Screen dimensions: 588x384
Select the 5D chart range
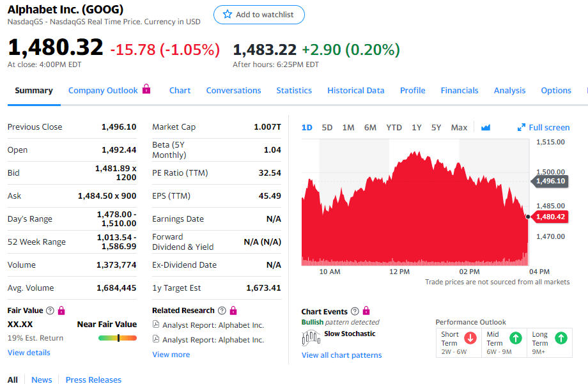click(x=327, y=128)
